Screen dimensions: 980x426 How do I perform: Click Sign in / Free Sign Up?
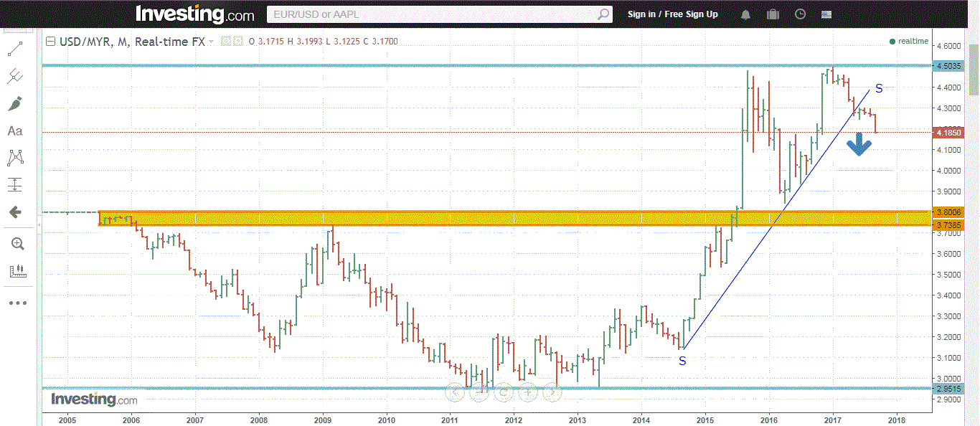(x=672, y=14)
